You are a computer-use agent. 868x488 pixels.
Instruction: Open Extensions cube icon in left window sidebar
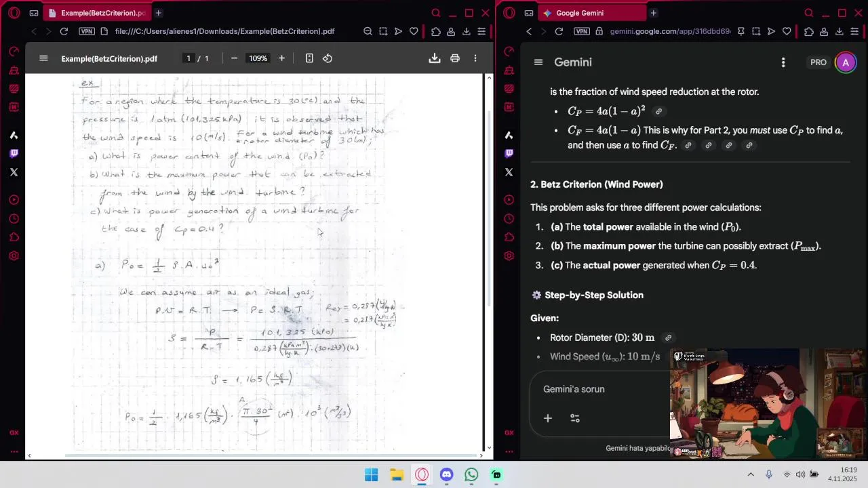14,237
